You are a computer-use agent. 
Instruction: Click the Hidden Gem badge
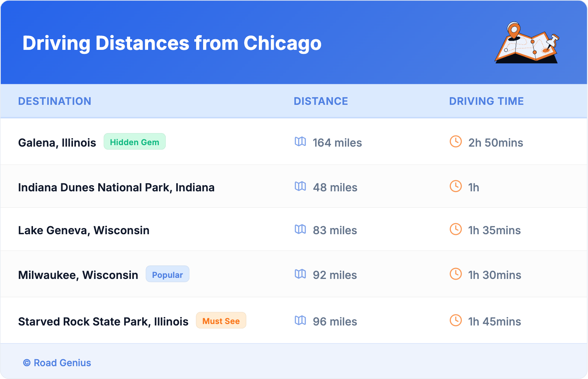point(135,142)
